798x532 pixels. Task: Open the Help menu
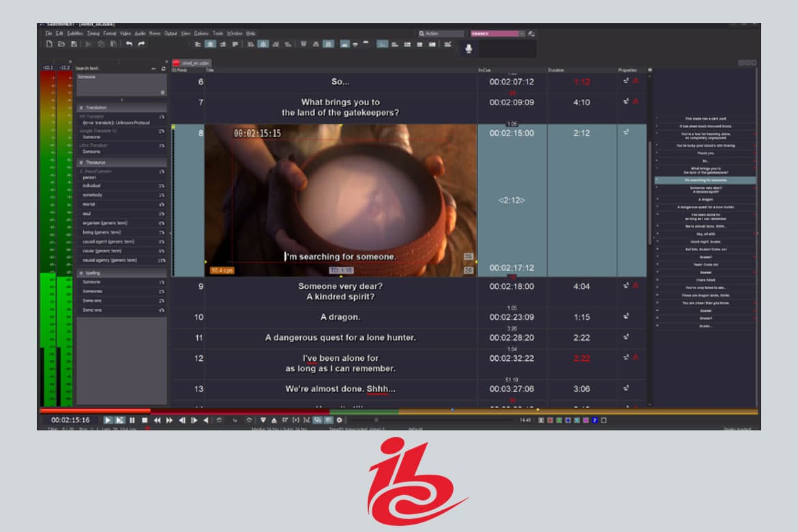(250, 33)
